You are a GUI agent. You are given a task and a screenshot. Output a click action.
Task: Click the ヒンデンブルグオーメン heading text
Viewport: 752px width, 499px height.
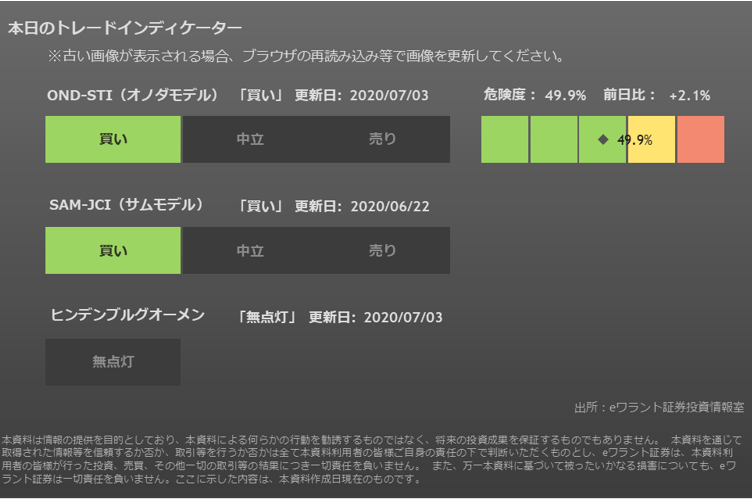(x=128, y=316)
